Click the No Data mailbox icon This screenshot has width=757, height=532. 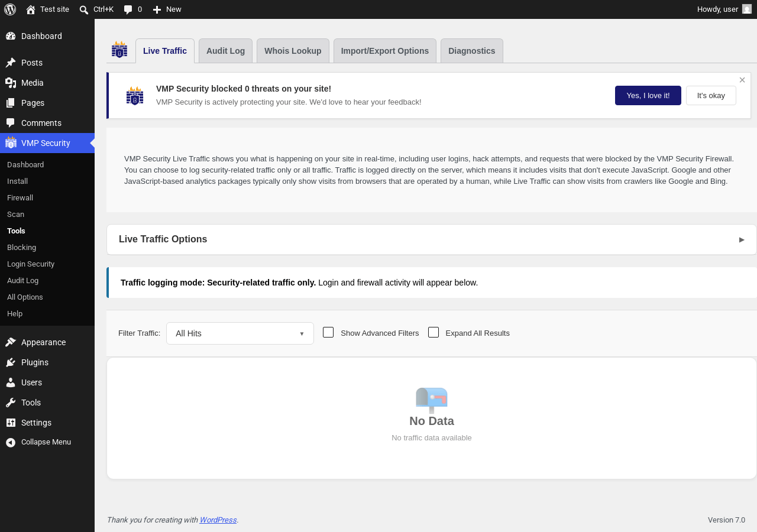click(x=432, y=400)
